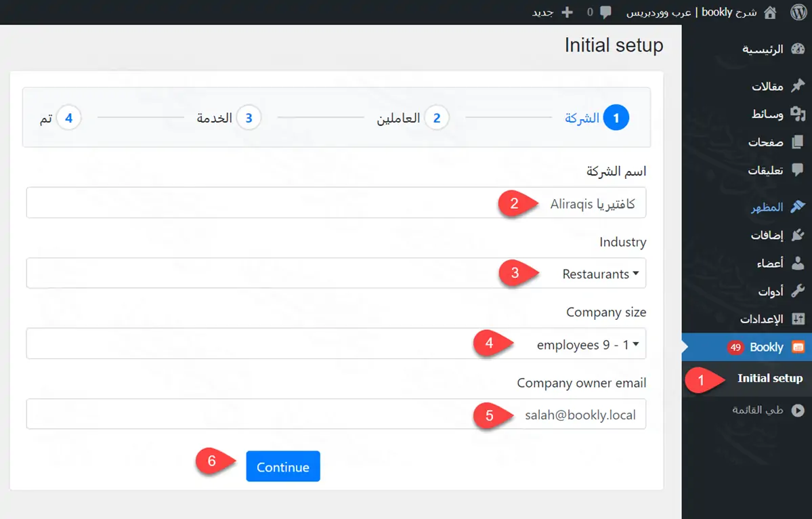The image size is (812, 519).
Task: Click the company name input field
Action: (336, 203)
